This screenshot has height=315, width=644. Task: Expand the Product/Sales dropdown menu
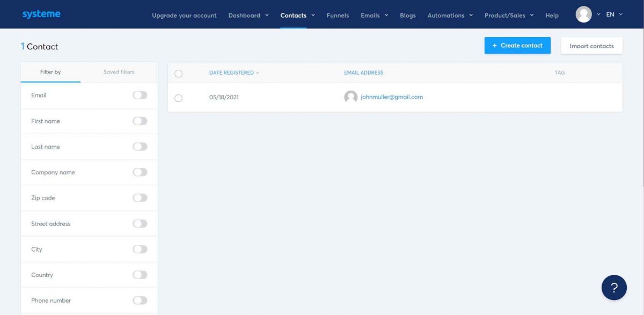pos(509,16)
